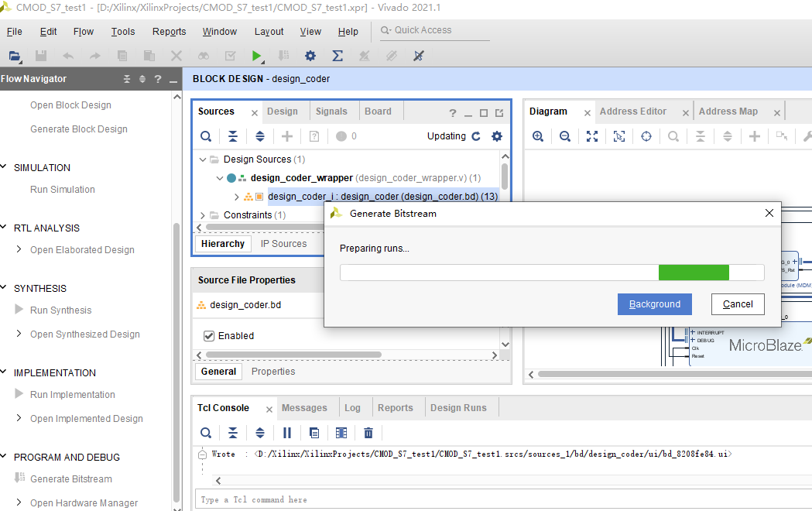Toggle the Enabled checkbox
The height and width of the screenshot is (511, 812).
click(x=209, y=336)
